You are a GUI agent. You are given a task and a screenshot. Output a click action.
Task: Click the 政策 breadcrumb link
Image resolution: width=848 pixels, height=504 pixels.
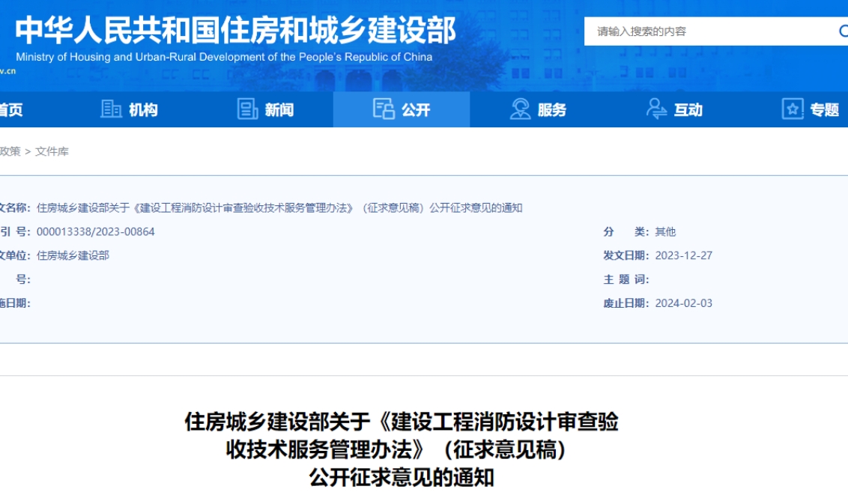tap(10, 151)
